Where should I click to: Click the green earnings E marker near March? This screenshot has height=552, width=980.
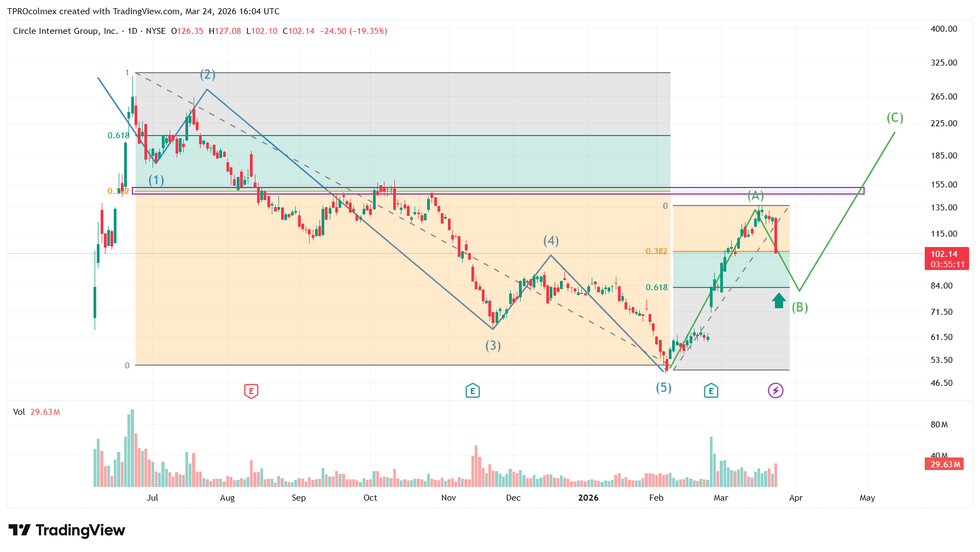pyautogui.click(x=711, y=391)
